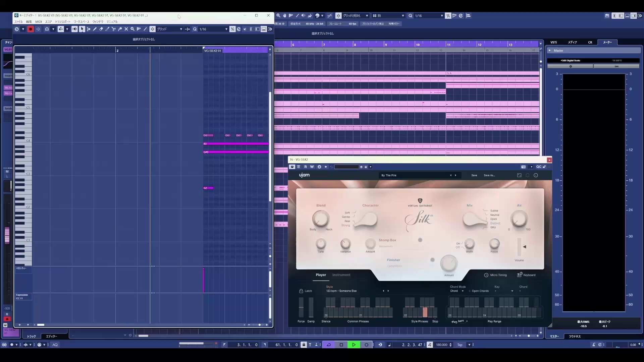Click Save As... in ujam Silk plugin
The image size is (644, 362).
(489, 175)
